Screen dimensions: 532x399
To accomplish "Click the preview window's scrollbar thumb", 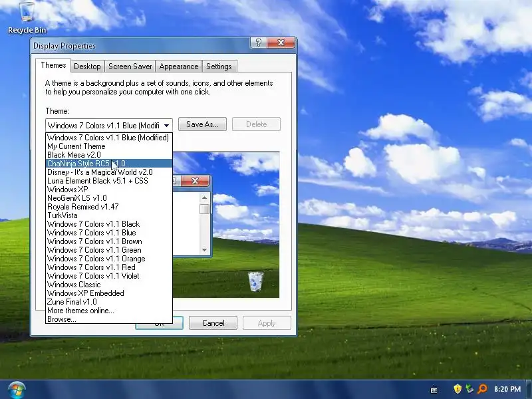I will click(204, 209).
